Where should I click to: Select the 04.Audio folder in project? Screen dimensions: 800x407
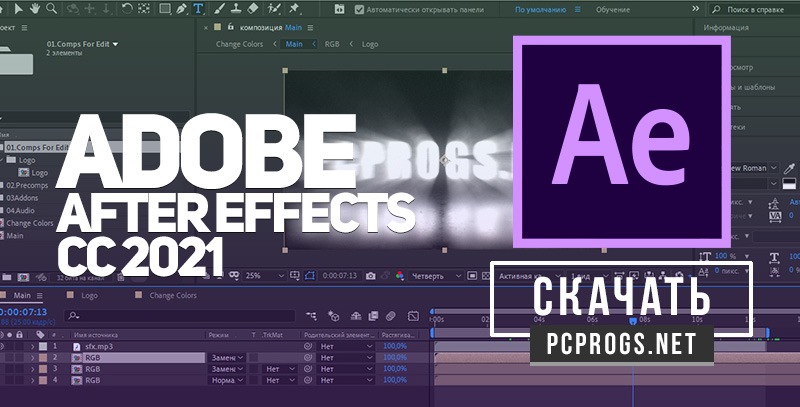point(20,210)
